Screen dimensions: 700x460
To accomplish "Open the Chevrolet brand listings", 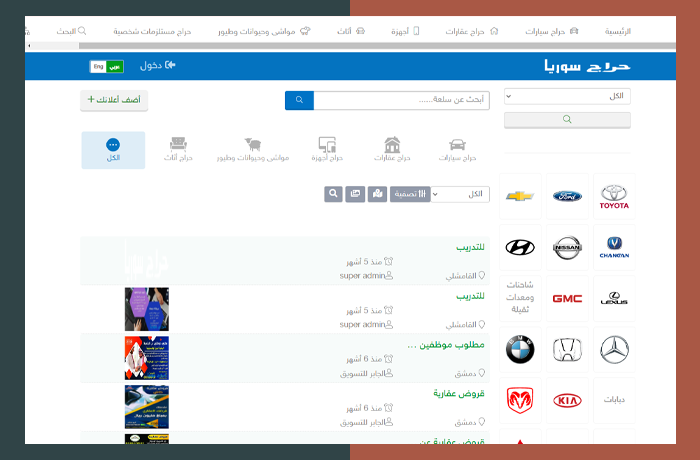I will tap(520, 197).
